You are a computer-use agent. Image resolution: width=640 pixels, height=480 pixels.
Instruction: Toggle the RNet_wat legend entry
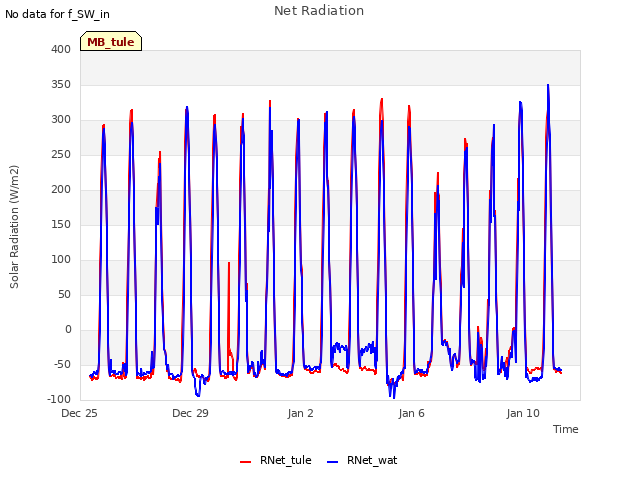(362, 460)
